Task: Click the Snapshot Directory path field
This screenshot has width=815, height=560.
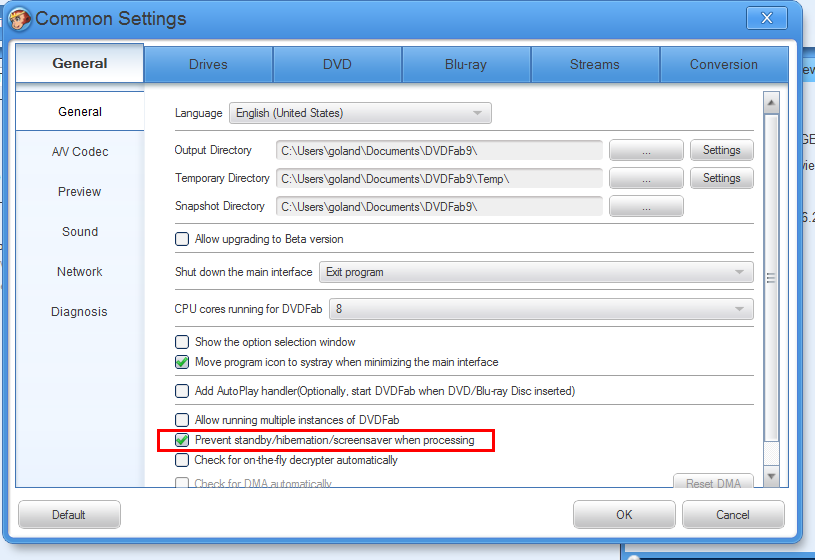Action: click(439, 207)
